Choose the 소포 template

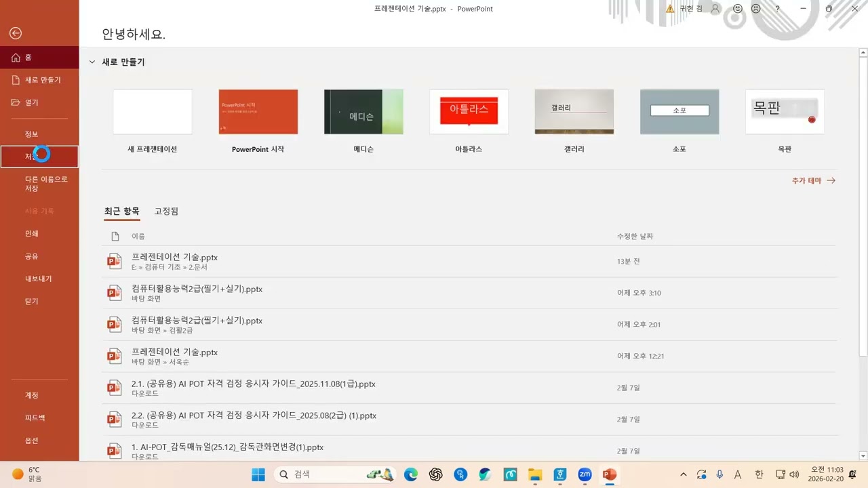tap(679, 112)
